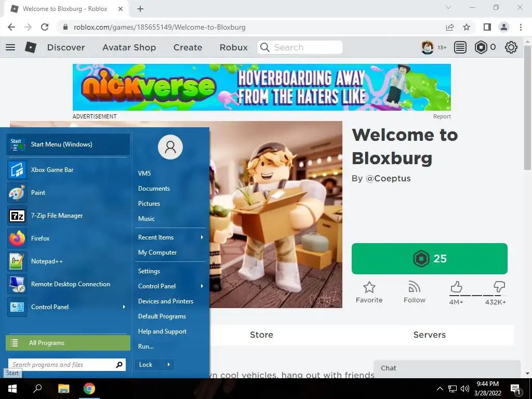Image resolution: width=532 pixels, height=399 pixels.
Task: Open Chrome side panel icon
Action: point(487,27)
